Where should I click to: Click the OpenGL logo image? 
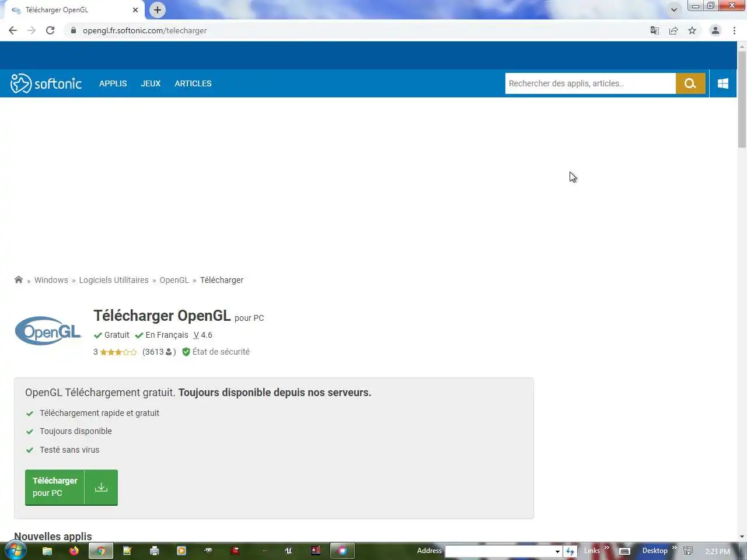click(x=48, y=331)
